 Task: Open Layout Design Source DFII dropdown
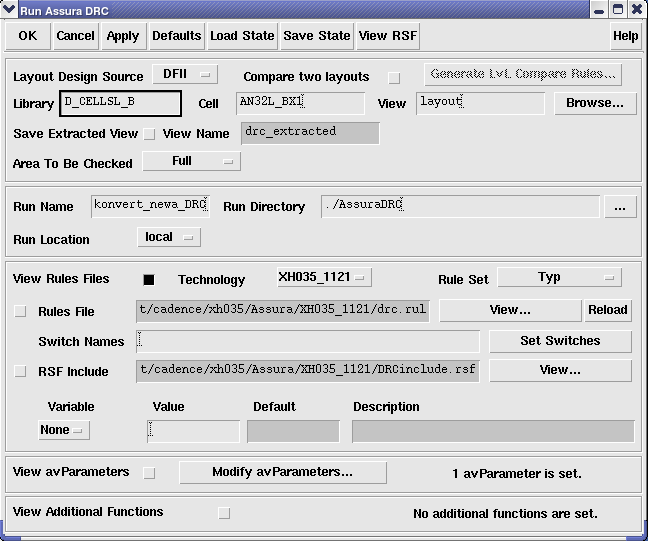[185, 74]
